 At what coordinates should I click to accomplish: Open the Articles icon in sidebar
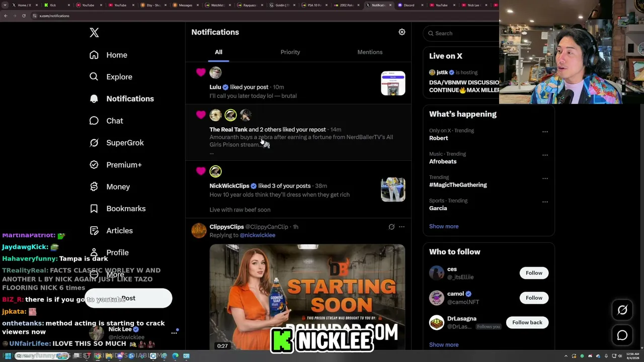94,231
